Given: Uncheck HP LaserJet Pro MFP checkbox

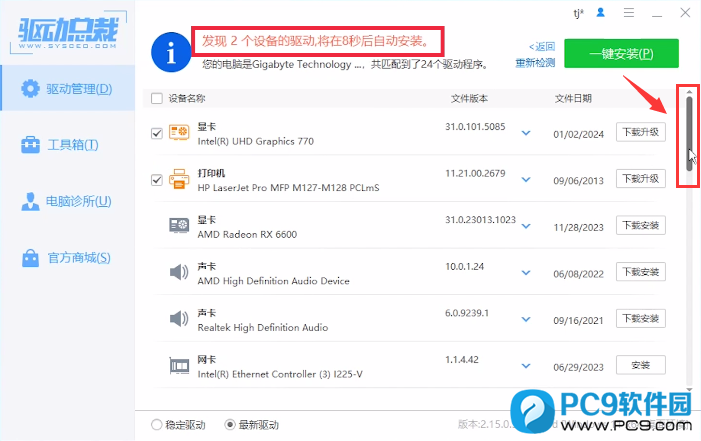Looking at the screenshot, I should coord(157,180).
